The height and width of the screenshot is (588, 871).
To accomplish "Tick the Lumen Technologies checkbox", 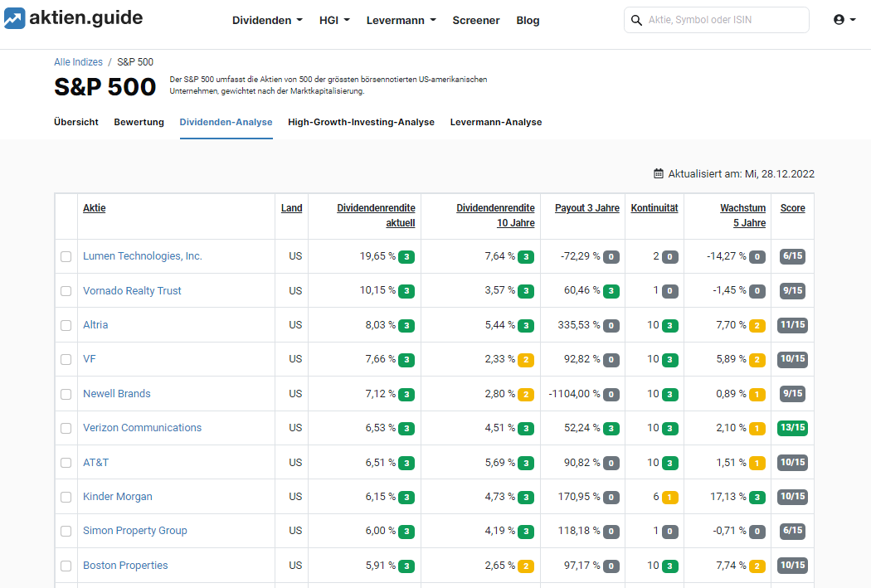I will pos(66,256).
